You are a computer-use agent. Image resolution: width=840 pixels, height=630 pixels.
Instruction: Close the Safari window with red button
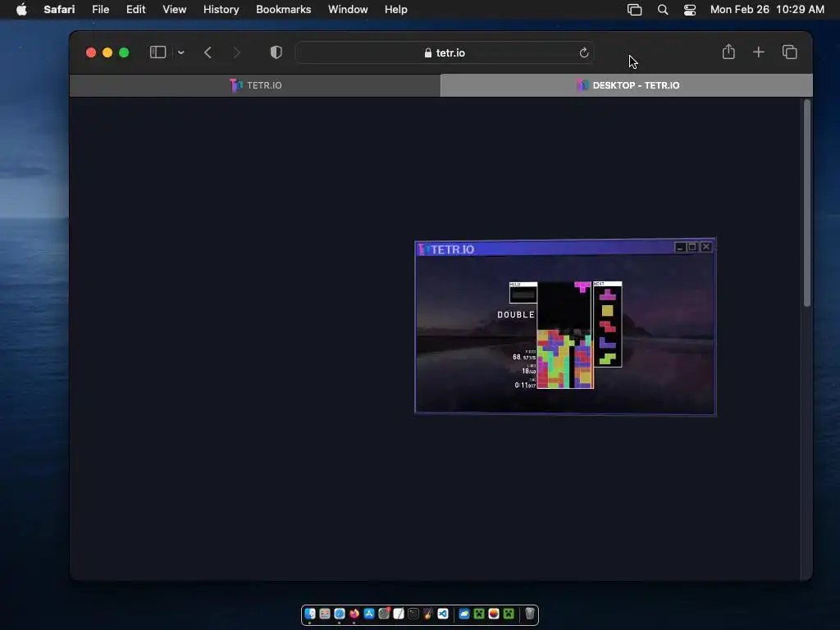click(91, 52)
